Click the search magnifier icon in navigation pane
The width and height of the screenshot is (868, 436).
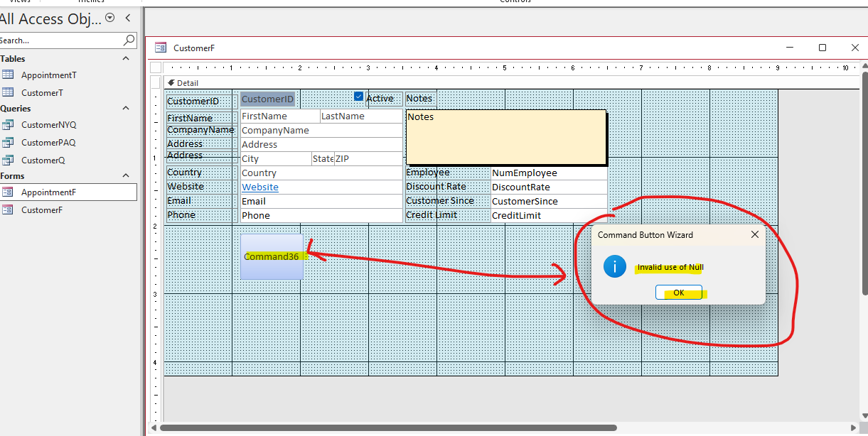129,40
